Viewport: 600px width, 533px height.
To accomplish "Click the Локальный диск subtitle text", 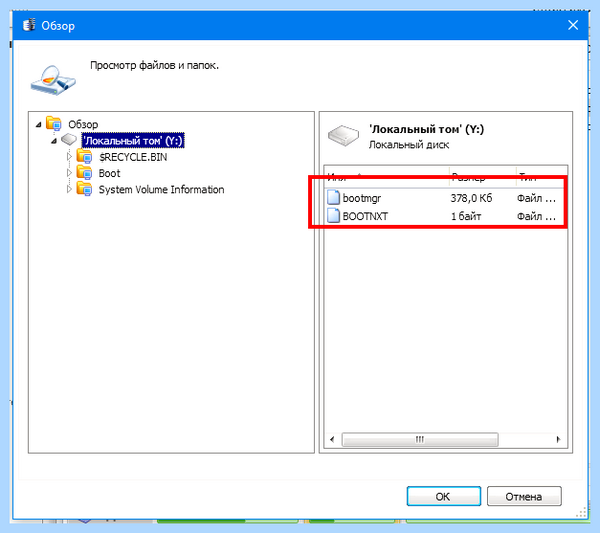I will (x=409, y=145).
